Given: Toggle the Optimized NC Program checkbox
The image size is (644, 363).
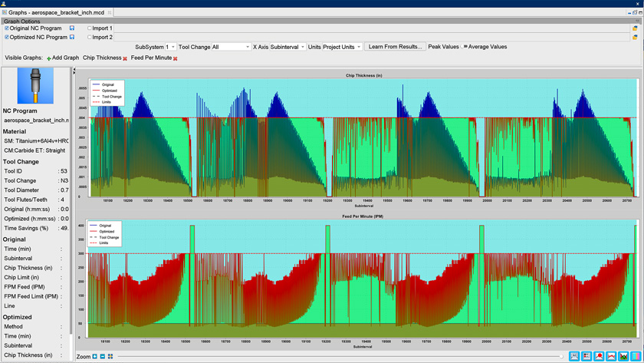Looking at the screenshot, I should (x=7, y=37).
